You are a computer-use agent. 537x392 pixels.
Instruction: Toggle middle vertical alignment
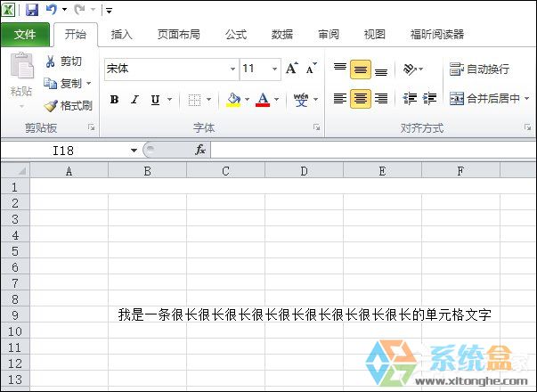(361, 69)
